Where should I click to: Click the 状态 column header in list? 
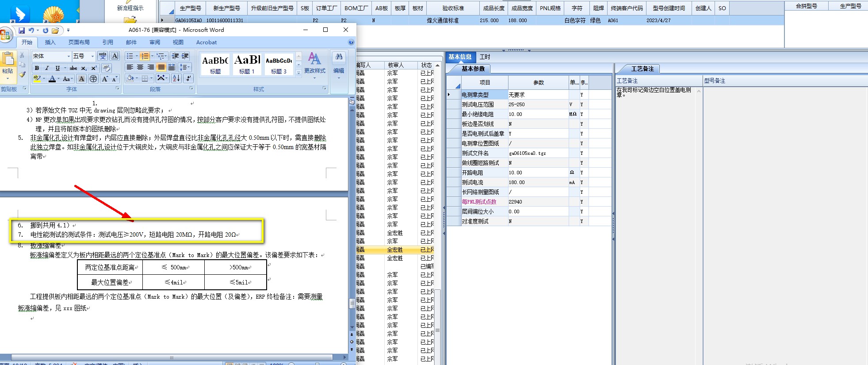tap(426, 65)
